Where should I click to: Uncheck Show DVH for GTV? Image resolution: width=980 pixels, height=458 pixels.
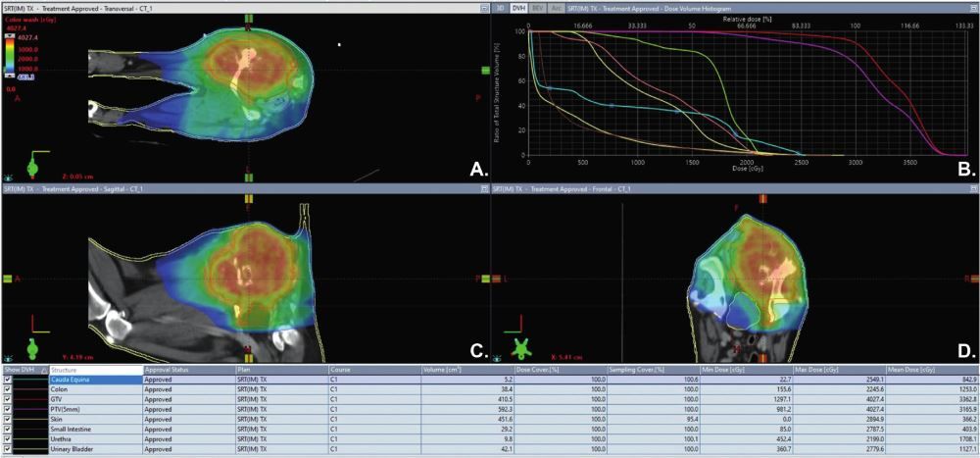(8, 397)
